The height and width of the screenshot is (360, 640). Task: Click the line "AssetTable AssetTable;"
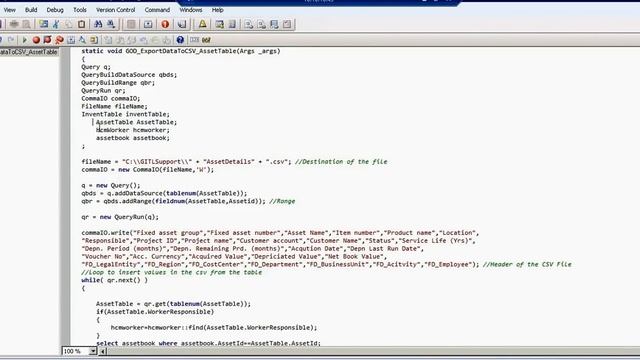pos(136,122)
